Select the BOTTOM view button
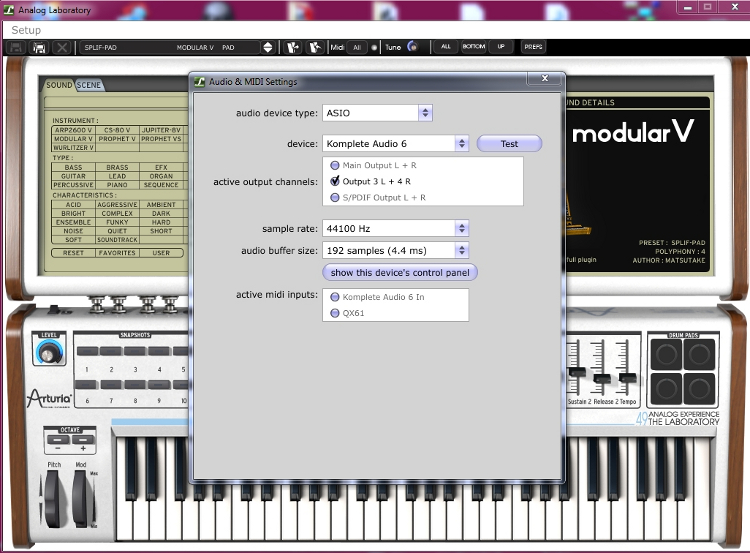This screenshot has height=553, width=750. pos(474,46)
